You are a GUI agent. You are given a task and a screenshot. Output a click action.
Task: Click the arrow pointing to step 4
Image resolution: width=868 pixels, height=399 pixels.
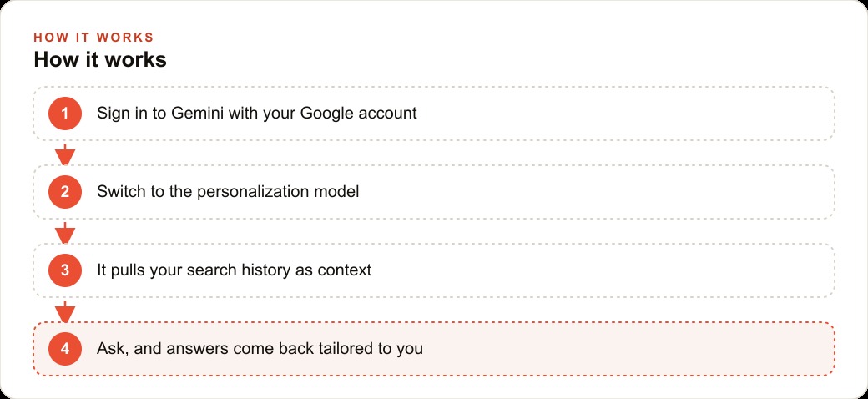(65, 311)
